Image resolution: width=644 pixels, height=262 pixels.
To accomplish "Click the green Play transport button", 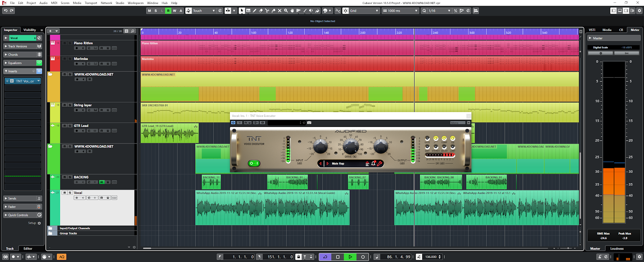I will click(350, 257).
